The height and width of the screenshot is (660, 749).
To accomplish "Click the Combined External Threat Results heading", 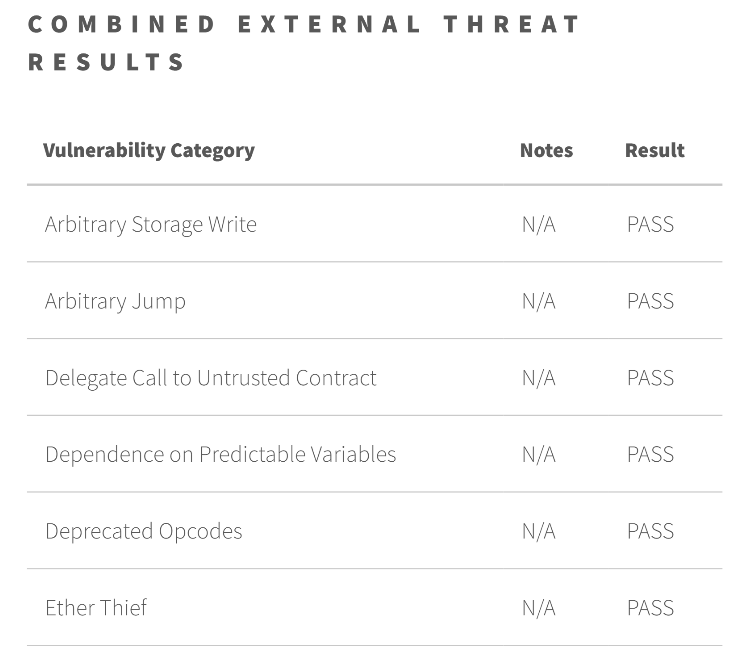I will click(304, 43).
